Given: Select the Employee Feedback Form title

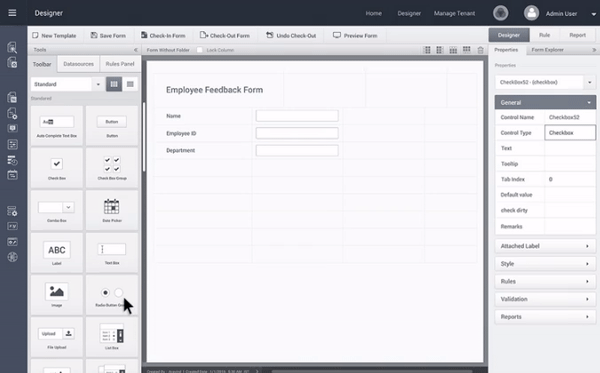Looking at the screenshot, I should click(214, 90).
